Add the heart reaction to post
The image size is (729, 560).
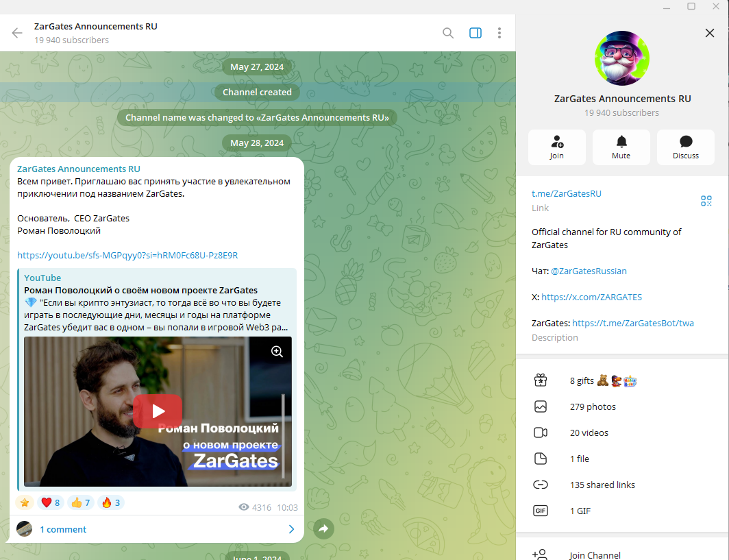(x=50, y=502)
